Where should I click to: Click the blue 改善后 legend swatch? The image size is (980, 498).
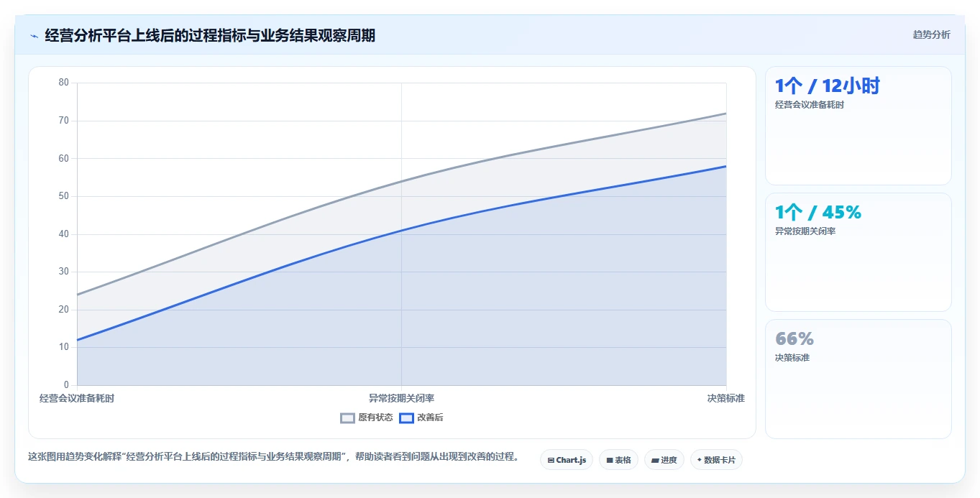(407, 418)
